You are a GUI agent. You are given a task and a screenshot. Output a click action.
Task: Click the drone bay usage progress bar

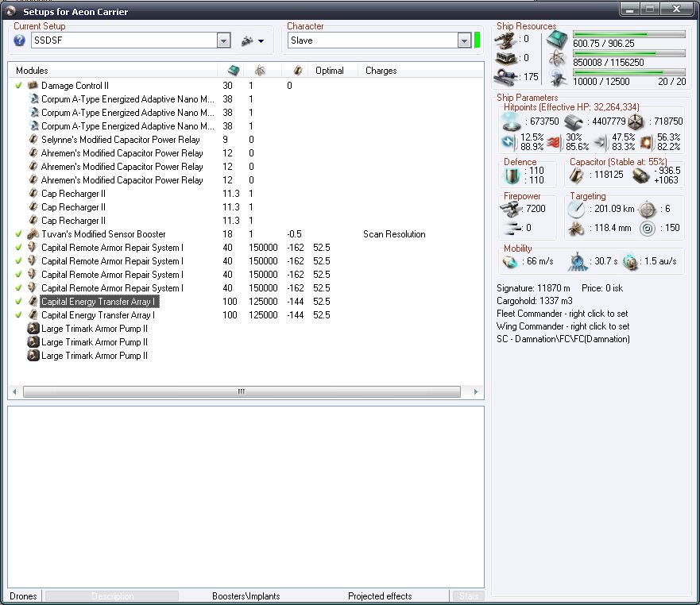[x=629, y=71]
